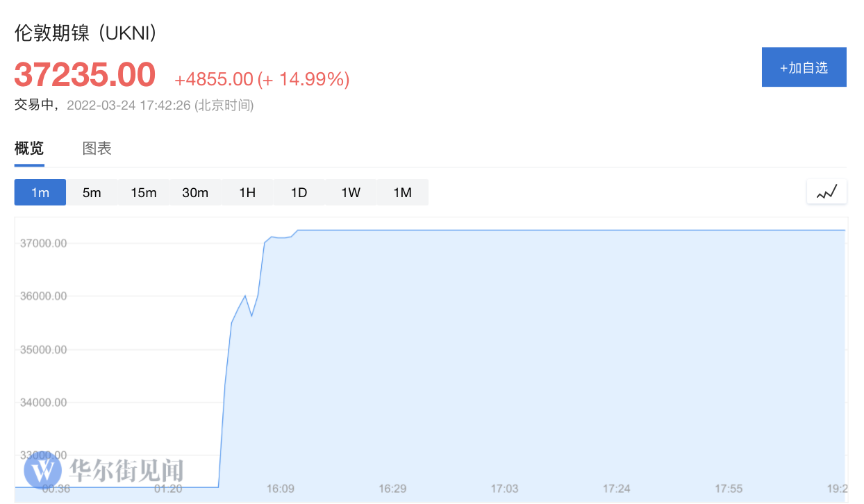Switch chart to 30m interval
Image resolution: width=864 pixels, height=504 pixels.
(x=195, y=192)
